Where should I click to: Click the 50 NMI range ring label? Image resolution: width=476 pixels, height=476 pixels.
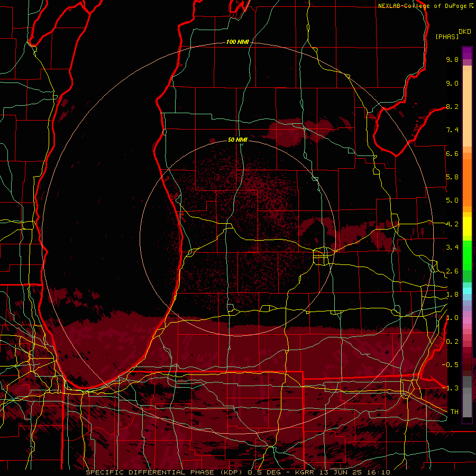tap(237, 140)
